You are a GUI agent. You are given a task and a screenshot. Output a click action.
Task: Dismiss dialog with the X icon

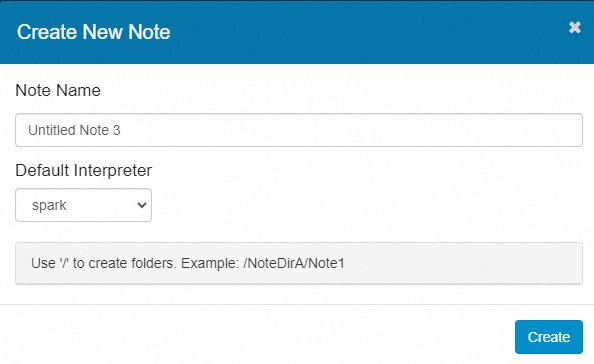(574, 27)
